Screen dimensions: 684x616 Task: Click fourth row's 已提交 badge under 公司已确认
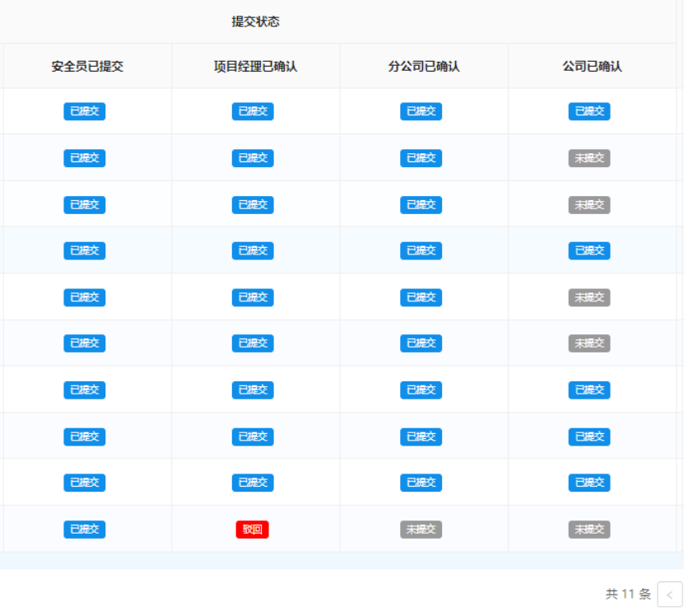(589, 250)
